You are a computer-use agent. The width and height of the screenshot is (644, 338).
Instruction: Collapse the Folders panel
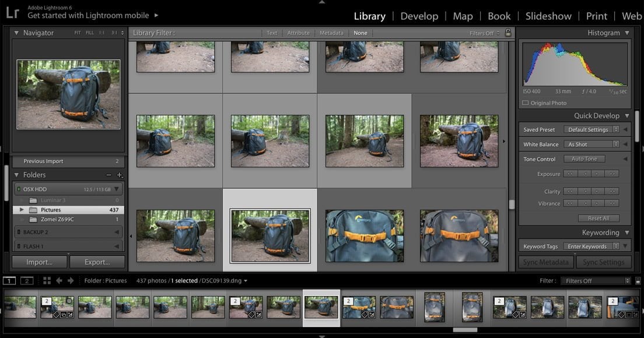[x=16, y=175]
